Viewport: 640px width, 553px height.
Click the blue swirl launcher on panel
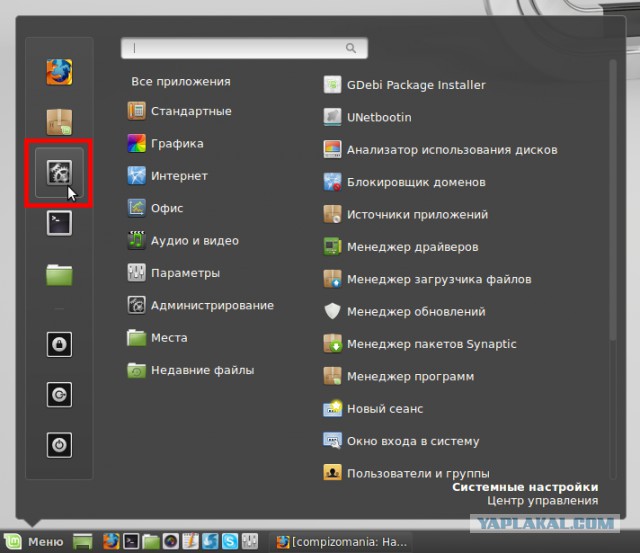210,542
